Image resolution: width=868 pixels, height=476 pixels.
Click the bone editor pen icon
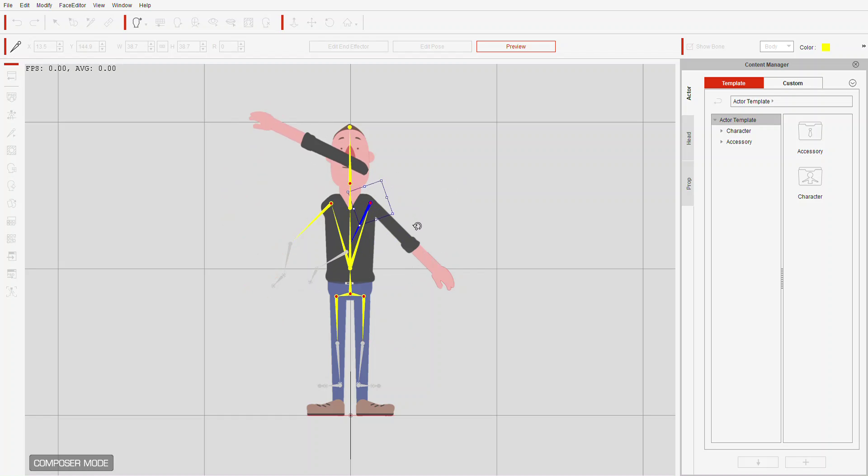15,47
